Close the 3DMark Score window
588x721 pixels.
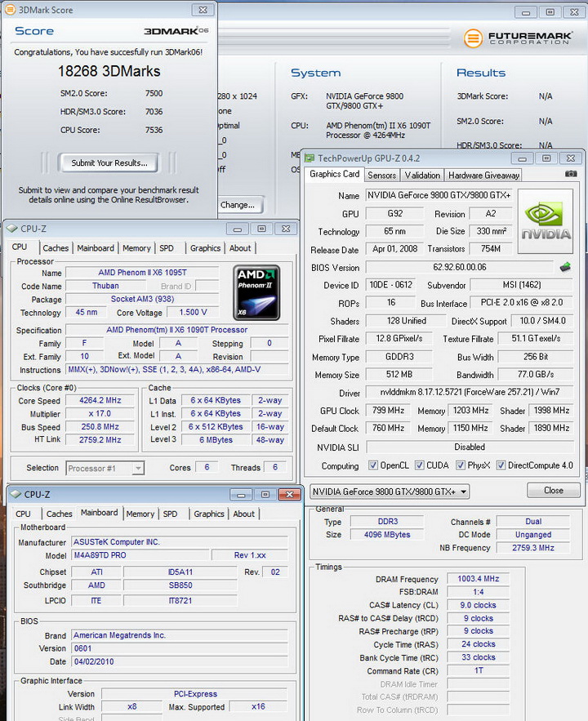pos(203,10)
